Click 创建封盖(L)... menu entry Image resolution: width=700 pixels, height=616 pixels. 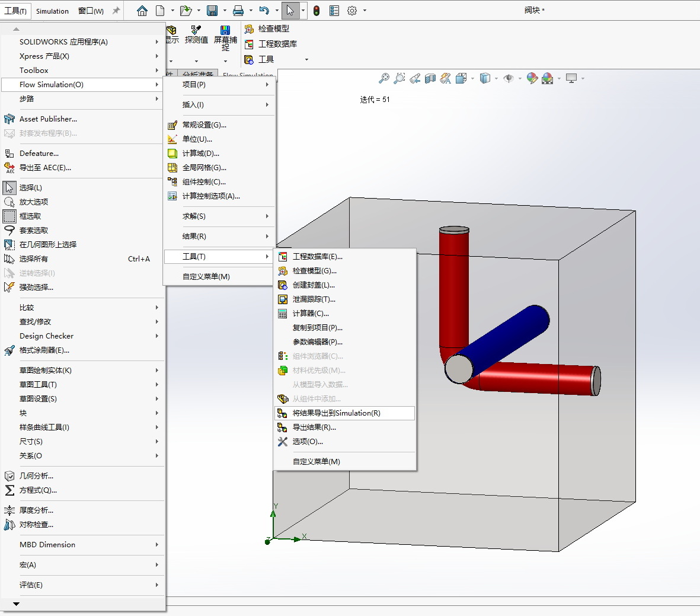[x=344, y=285]
